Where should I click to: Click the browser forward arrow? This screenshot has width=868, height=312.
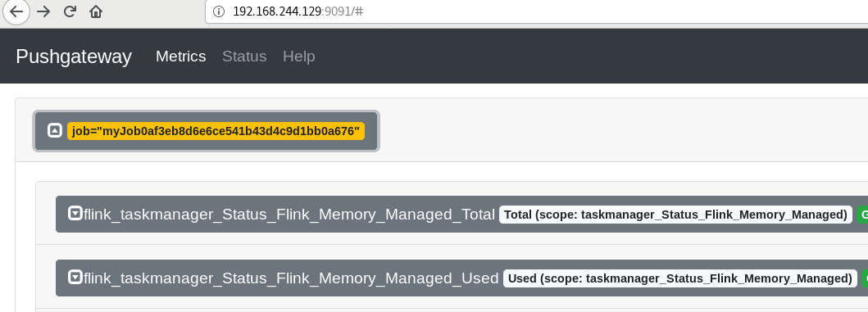coord(43,11)
